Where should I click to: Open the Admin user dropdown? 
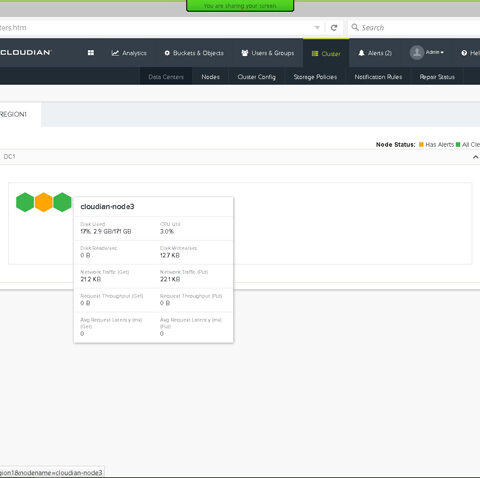435,52
